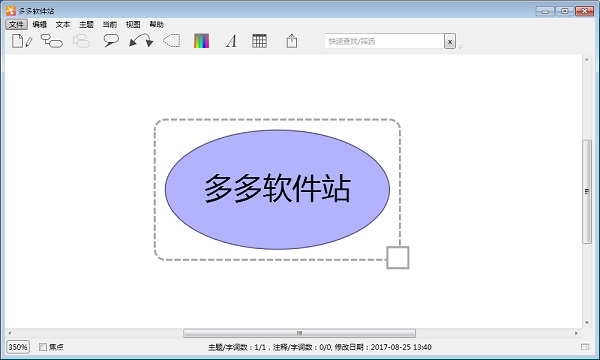This screenshot has height=360, width=600.
Task: Click the greyed overlapping topics icon
Action: pos(82,41)
